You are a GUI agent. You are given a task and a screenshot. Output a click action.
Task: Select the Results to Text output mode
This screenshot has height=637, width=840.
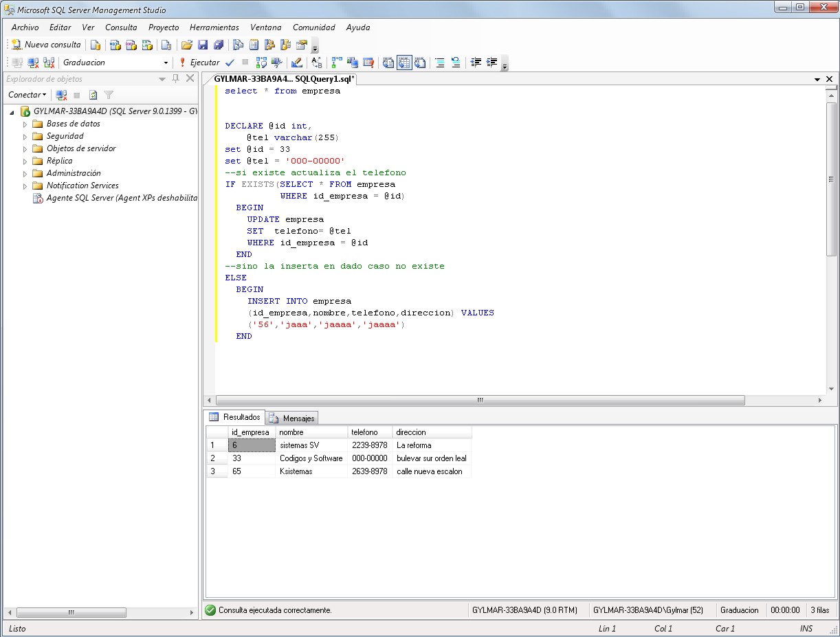click(x=388, y=63)
